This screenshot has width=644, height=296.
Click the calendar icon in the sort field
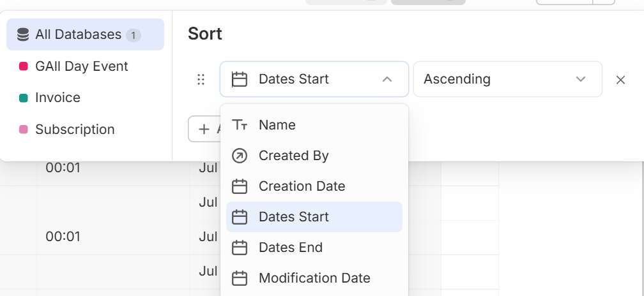pyautogui.click(x=240, y=79)
